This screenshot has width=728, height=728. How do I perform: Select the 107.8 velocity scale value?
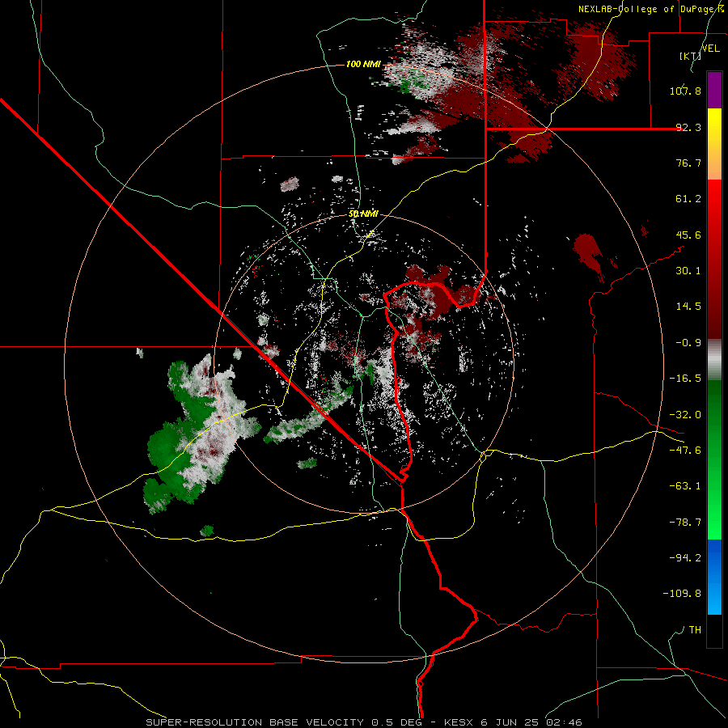click(x=685, y=91)
